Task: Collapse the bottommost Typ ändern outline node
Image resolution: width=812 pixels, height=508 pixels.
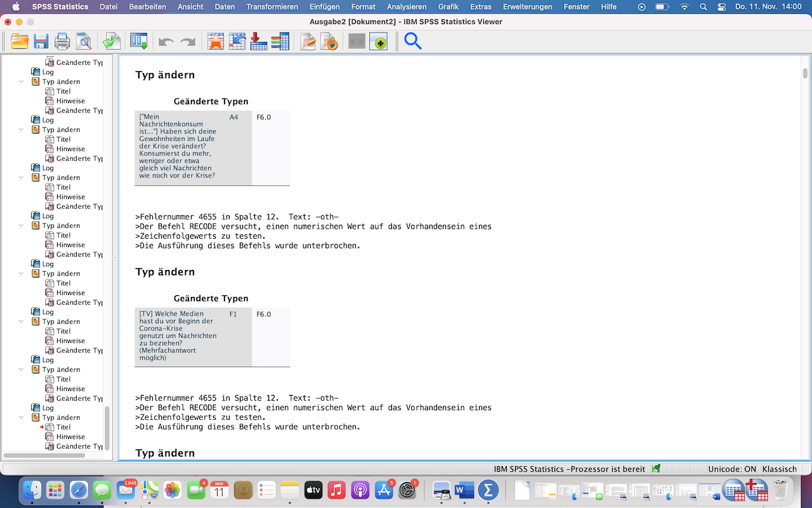Action: point(22,418)
